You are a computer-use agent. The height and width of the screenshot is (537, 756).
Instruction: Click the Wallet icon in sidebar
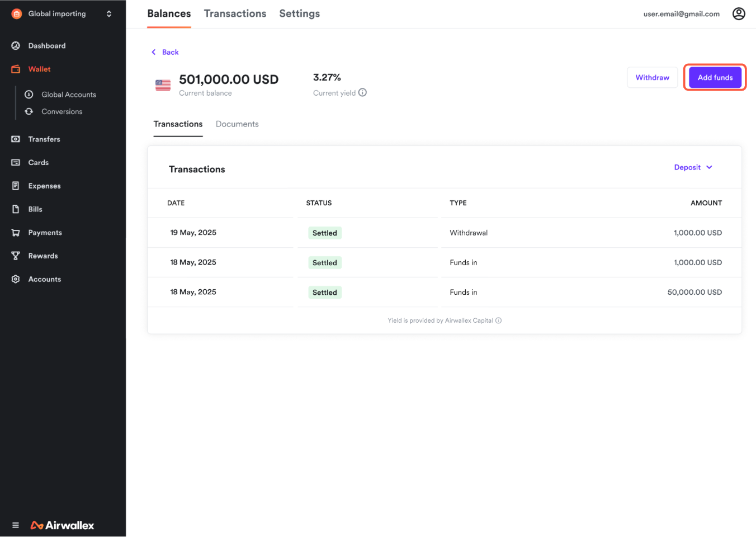(x=16, y=69)
